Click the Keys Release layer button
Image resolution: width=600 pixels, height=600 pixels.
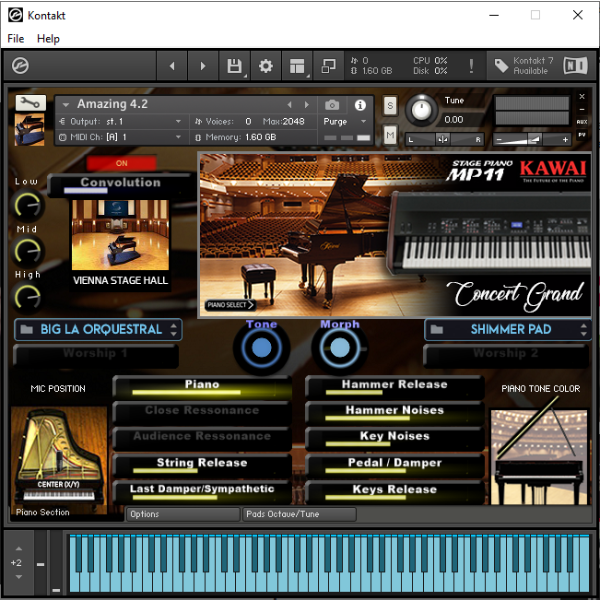(395, 491)
